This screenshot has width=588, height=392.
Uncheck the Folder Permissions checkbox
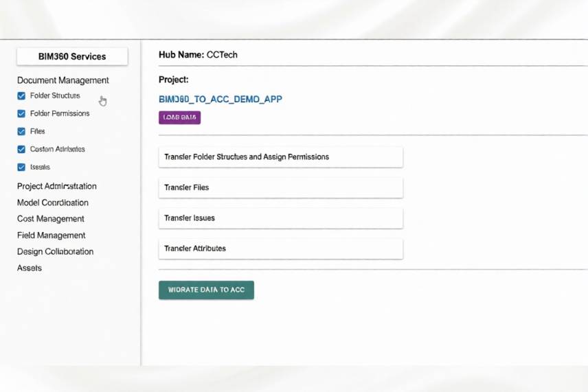(x=21, y=113)
